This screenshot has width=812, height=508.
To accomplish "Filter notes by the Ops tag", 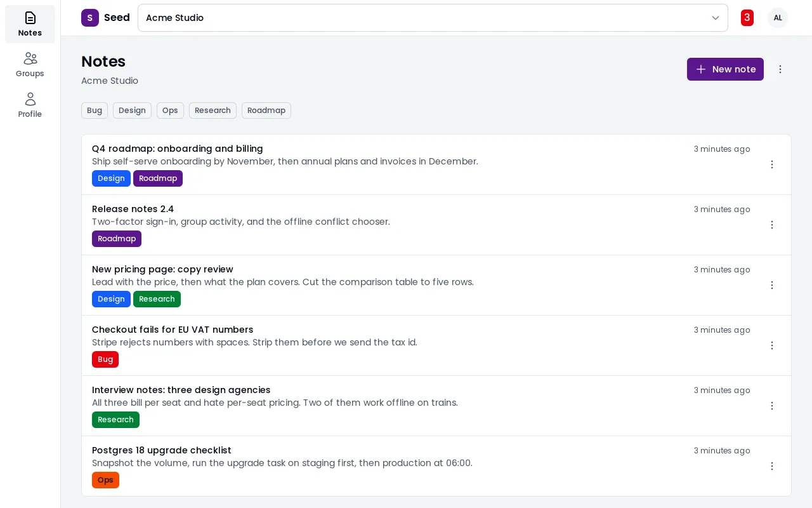I will (x=170, y=110).
